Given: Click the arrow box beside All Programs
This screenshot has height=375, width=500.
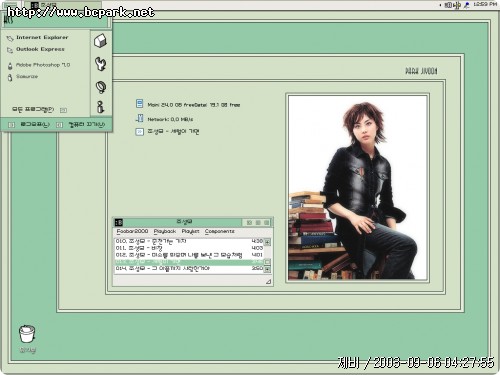Looking at the screenshot, I should (63, 110).
